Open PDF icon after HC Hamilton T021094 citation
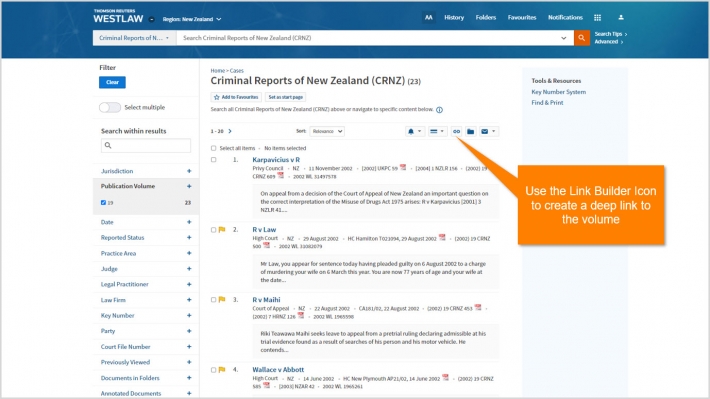The width and height of the screenshot is (710, 399). tap(442, 237)
